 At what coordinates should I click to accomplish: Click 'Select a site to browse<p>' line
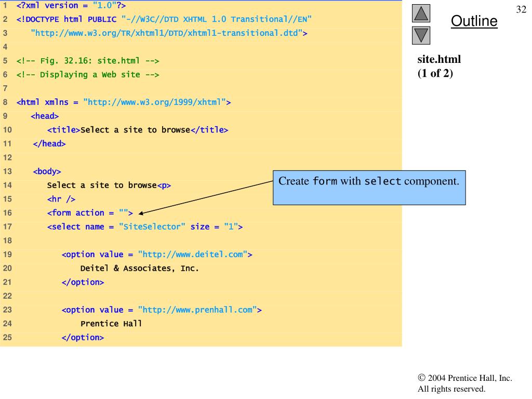(109, 185)
